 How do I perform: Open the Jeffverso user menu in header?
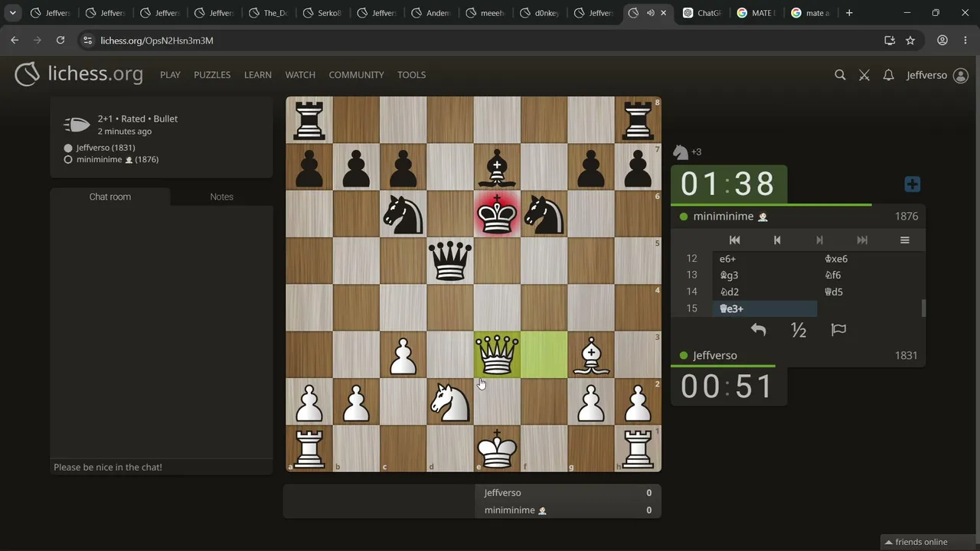[937, 75]
